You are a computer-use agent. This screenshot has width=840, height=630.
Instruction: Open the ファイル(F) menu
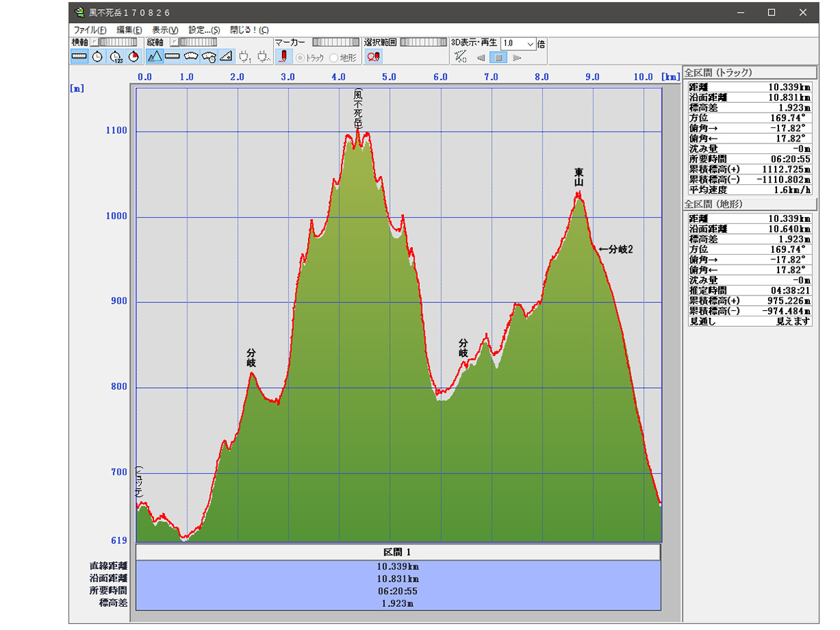(x=90, y=30)
